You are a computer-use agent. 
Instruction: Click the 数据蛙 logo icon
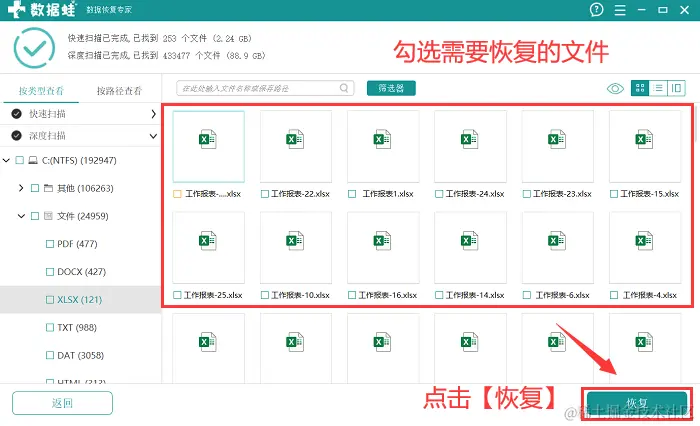pyautogui.click(x=17, y=9)
